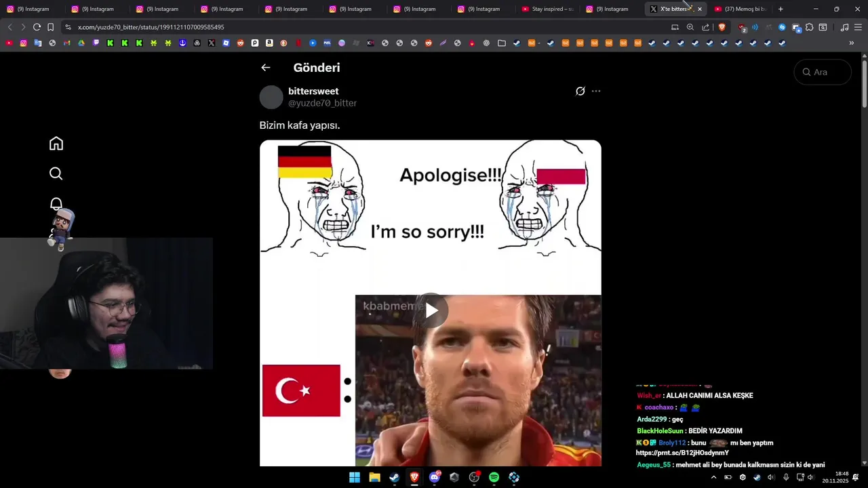Open the Twitch bookmark in bookmarks bar
Image resolution: width=868 pixels, height=488 pixels.
[96, 43]
